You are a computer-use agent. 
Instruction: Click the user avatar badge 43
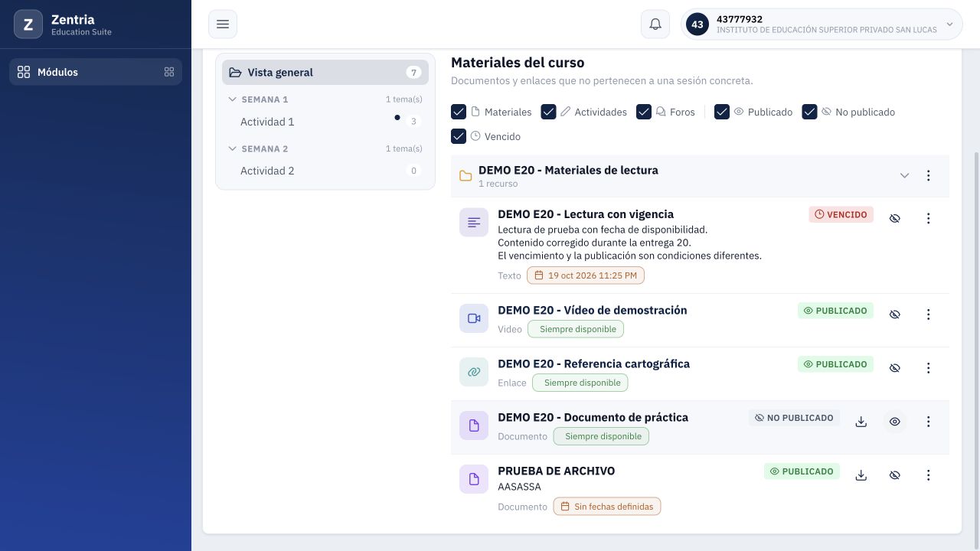[697, 24]
